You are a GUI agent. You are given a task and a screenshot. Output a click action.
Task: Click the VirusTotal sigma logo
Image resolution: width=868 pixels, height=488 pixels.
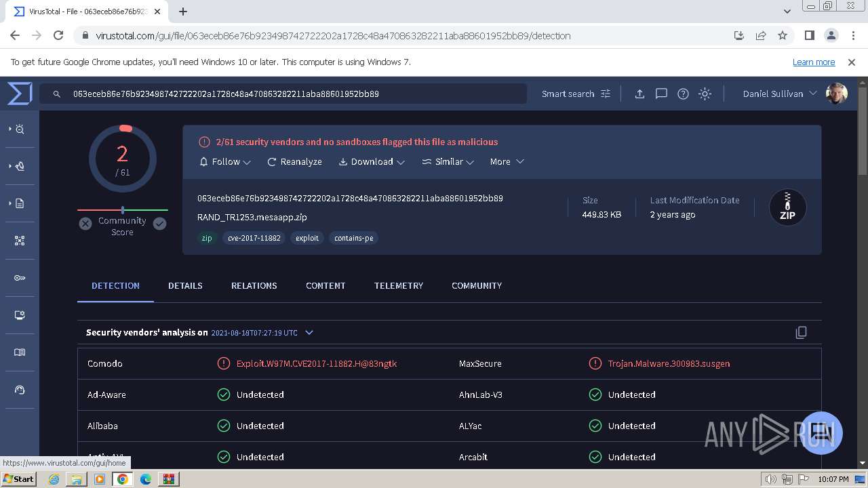click(x=20, y=94)
